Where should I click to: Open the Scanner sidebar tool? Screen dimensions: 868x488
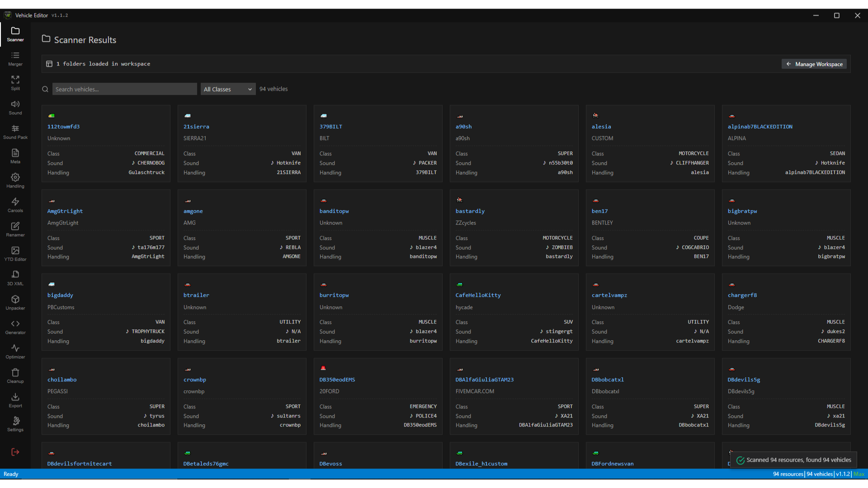[x=15, y=34]
